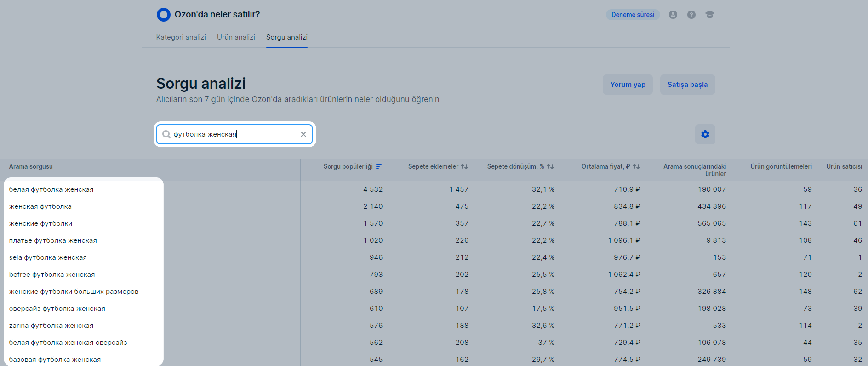The image size is (868, 366).
Task: Open the help question mark icon
Action: 691,15
